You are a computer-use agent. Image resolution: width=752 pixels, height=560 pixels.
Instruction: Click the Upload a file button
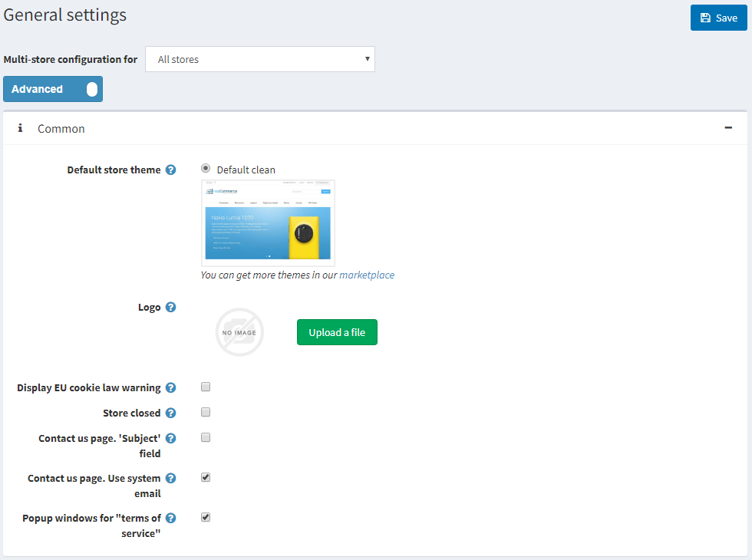(337, 332)
